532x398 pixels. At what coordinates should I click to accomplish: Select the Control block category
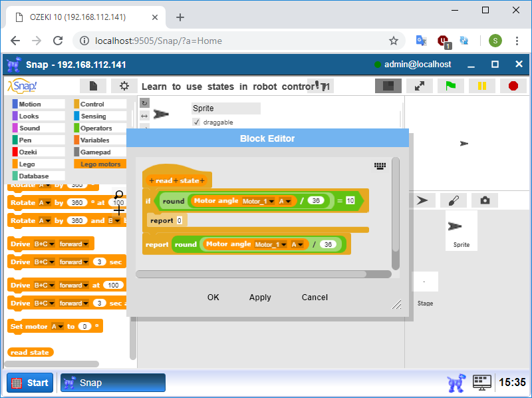point(100,104)
